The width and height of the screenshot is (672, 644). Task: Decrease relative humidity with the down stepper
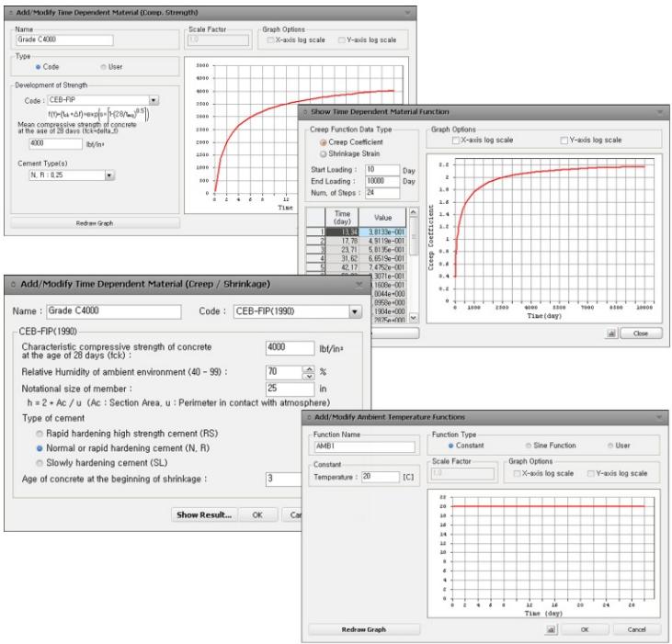309,376
